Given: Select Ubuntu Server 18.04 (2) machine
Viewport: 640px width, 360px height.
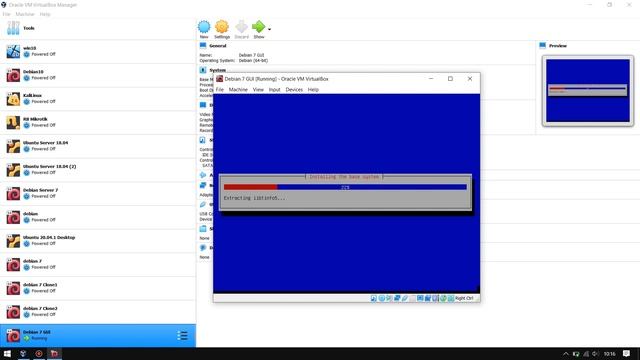Looking at the screenshot, I should [98, 170].
